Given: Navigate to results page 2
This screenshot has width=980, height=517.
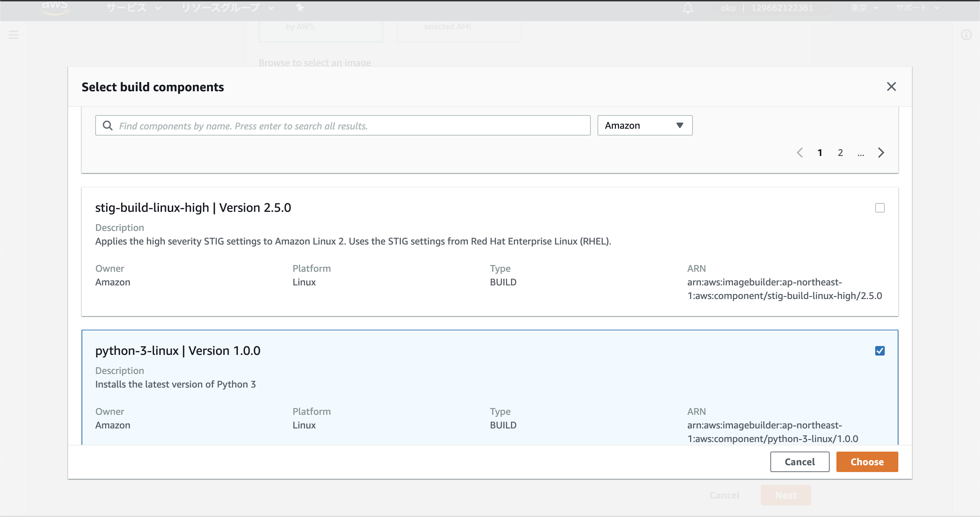Looking at the screenshot, I should [x=840, y=153].
